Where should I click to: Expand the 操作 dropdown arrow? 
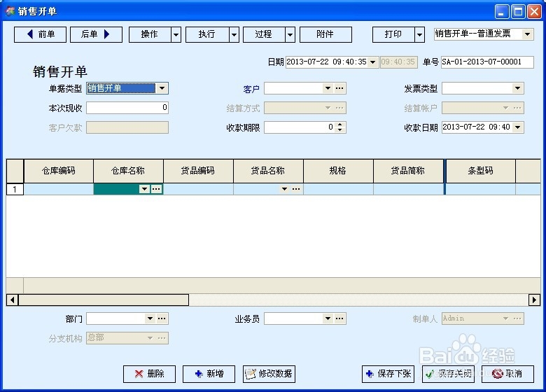pyautogui.click(x=176, y=34)
